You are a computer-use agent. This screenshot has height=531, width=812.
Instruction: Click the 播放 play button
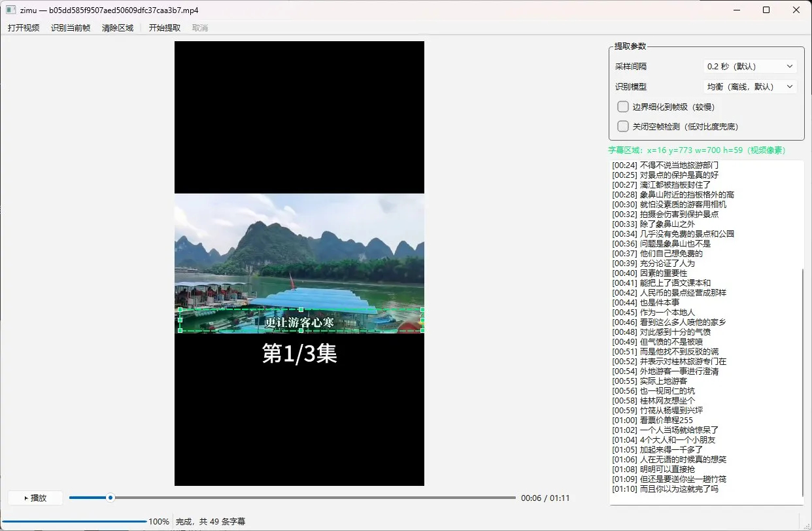click(35, 498)
